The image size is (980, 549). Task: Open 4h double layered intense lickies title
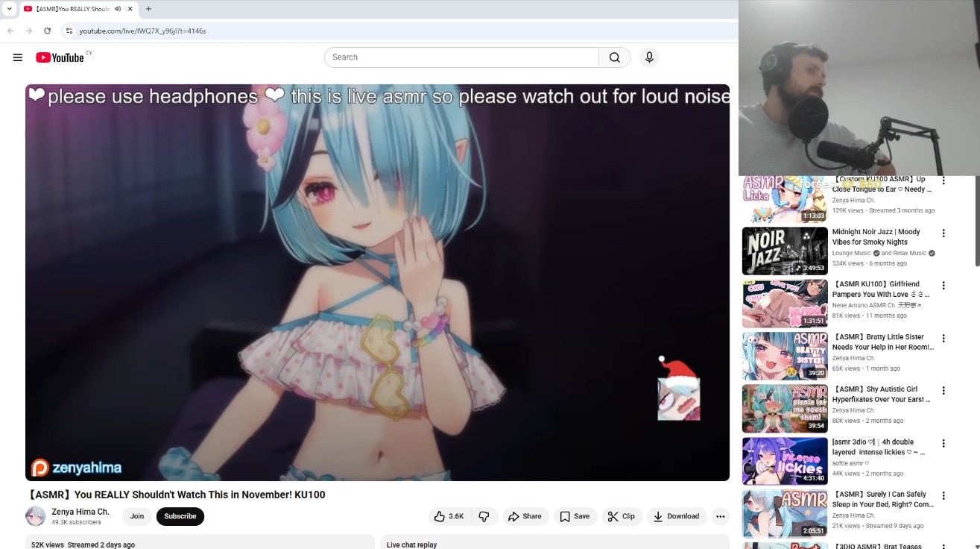879,447
